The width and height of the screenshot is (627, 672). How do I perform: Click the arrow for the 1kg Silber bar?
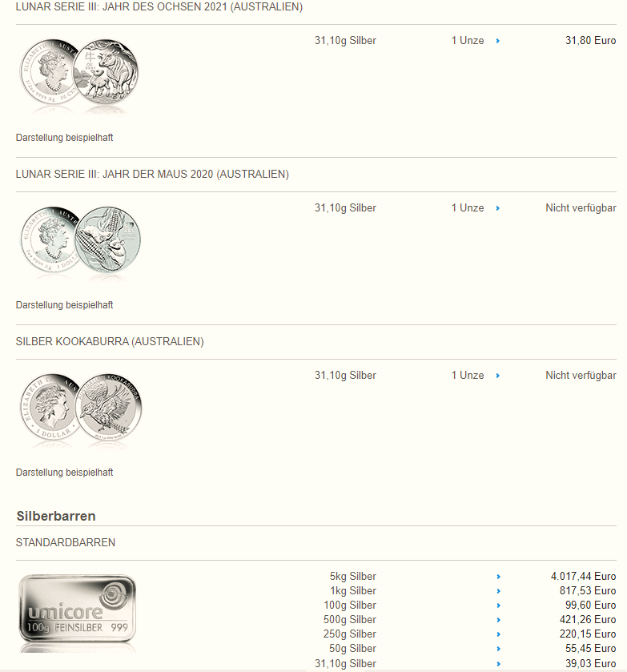pyautogui.click(x=498, y=591)
